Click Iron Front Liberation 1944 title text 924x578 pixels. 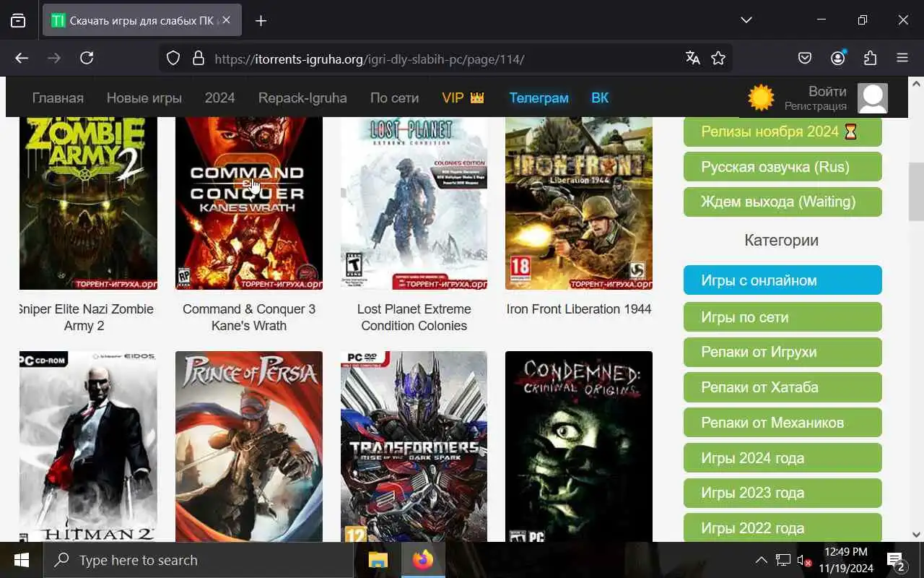pos(579,309)
